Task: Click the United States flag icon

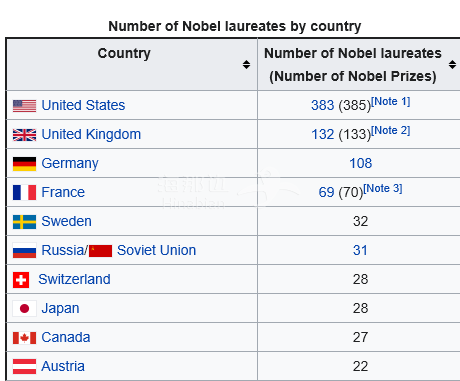Action: click(x=24, y=106)
